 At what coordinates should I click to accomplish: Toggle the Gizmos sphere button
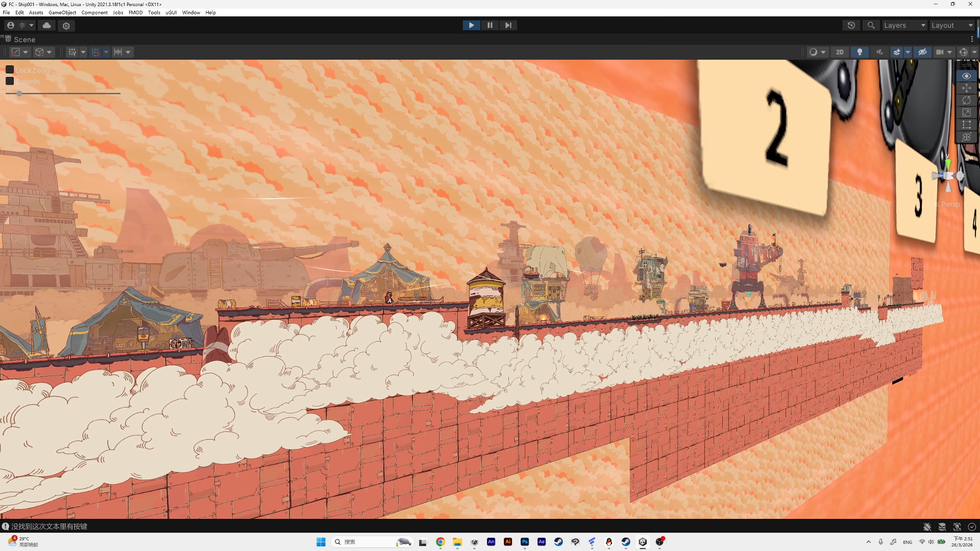pyautogui.click(x=964, y=52)
